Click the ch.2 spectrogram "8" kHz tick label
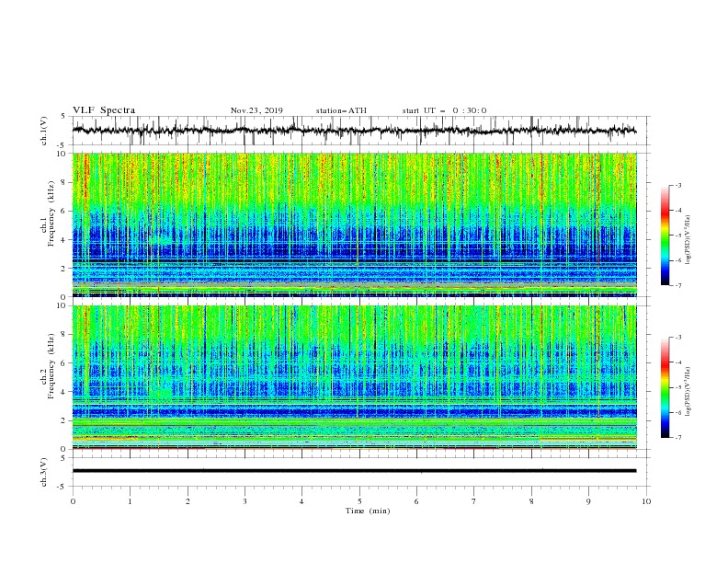 click(x=64, y=335)
